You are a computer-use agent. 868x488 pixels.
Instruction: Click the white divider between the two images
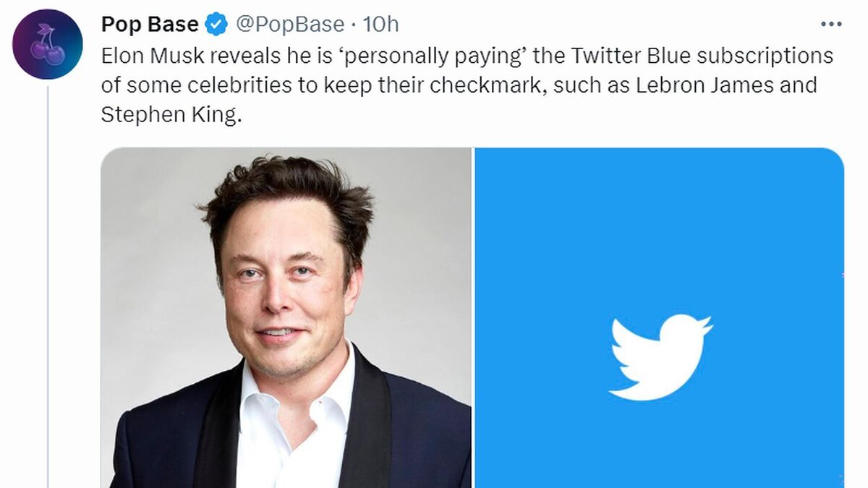click(473, 318)
